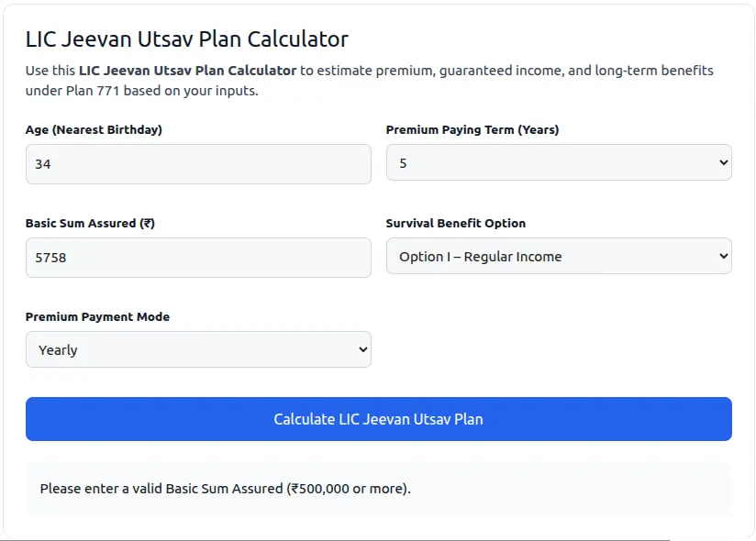Click the chevron arrow beside Yearly
The width and height of the screenshot is (756, 541).
point(362,349)
